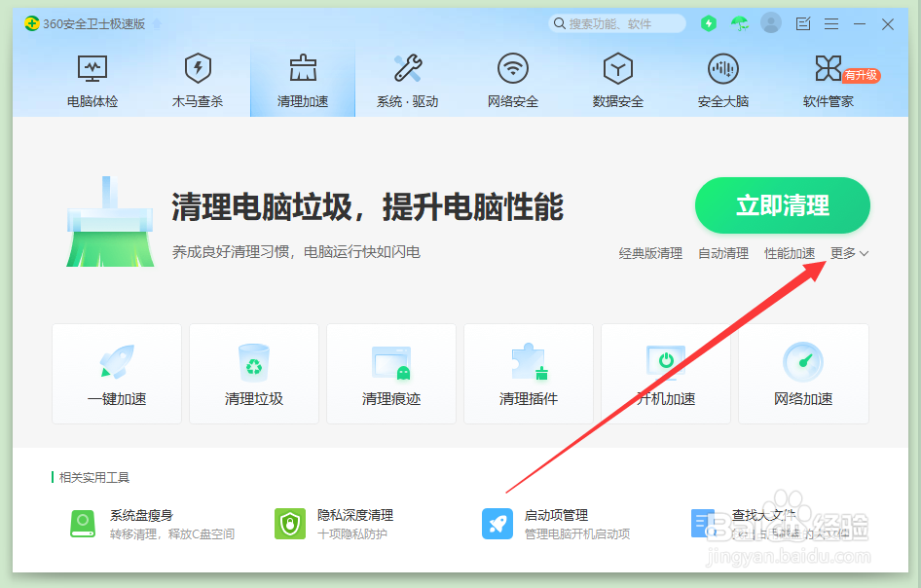Open 清理垃圾 trash bin card
The height and width of the screenshot is (588, 921).
tap(254, 374)
